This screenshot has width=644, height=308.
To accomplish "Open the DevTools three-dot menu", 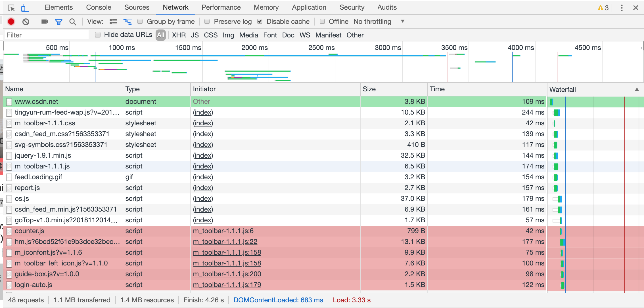I will (622, 8).
